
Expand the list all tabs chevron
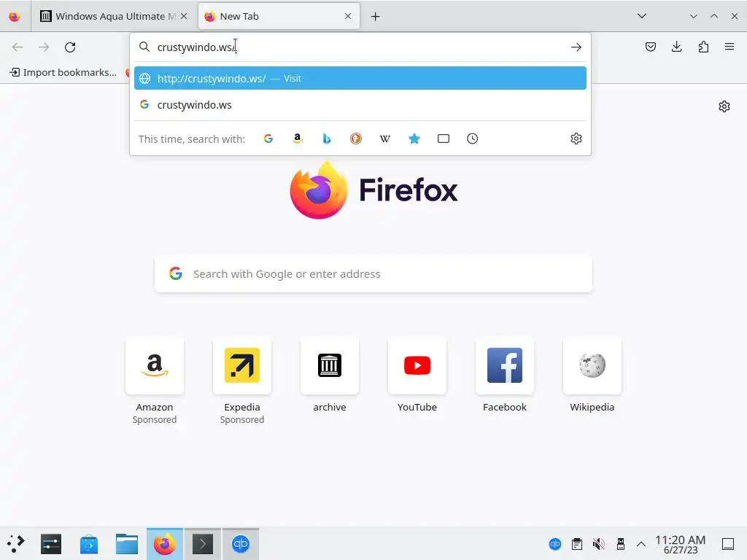pos(642,16)
